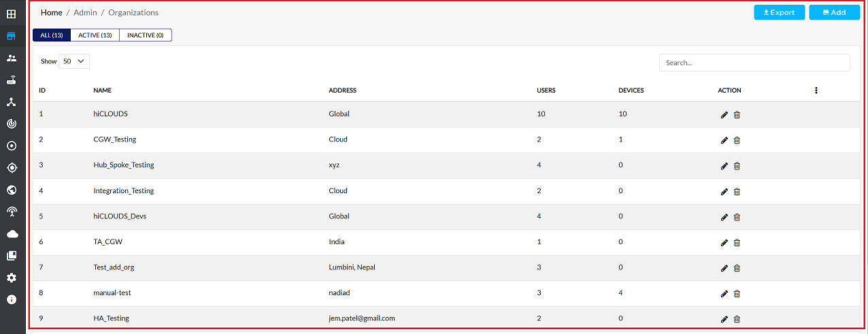Click the cloud icon in sidebar
This screenshot has width=868, height=334.
click(x=12, y=234)
